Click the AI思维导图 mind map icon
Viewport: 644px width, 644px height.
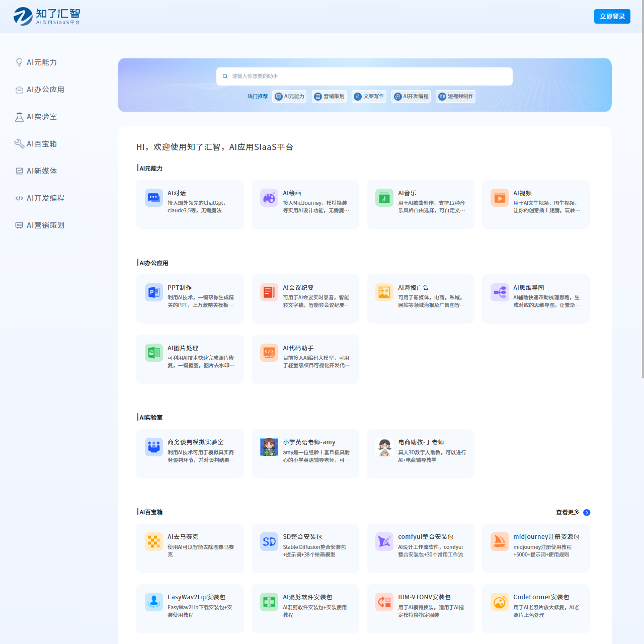pos(500,292)
